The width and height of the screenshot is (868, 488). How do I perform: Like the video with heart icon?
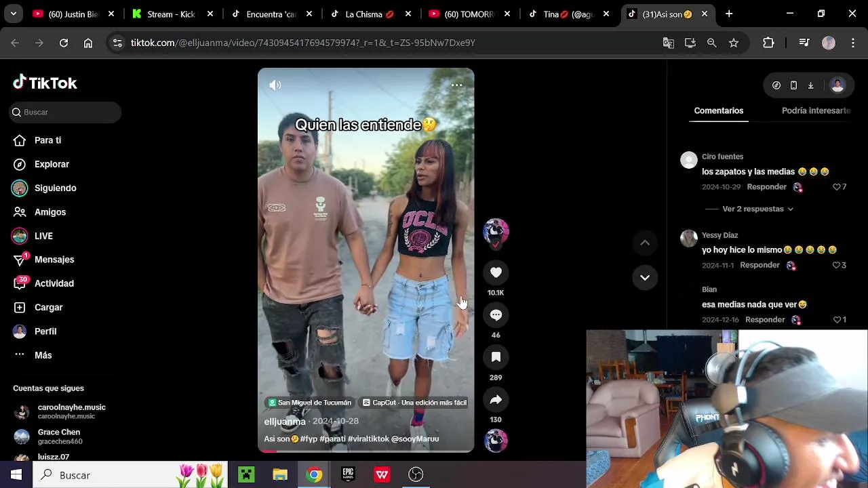click(496, 272)
